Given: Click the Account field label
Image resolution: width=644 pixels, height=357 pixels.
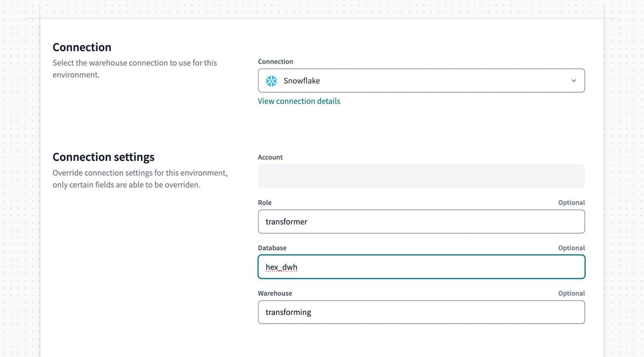Looking at the screenshot, I should [270, 157].
